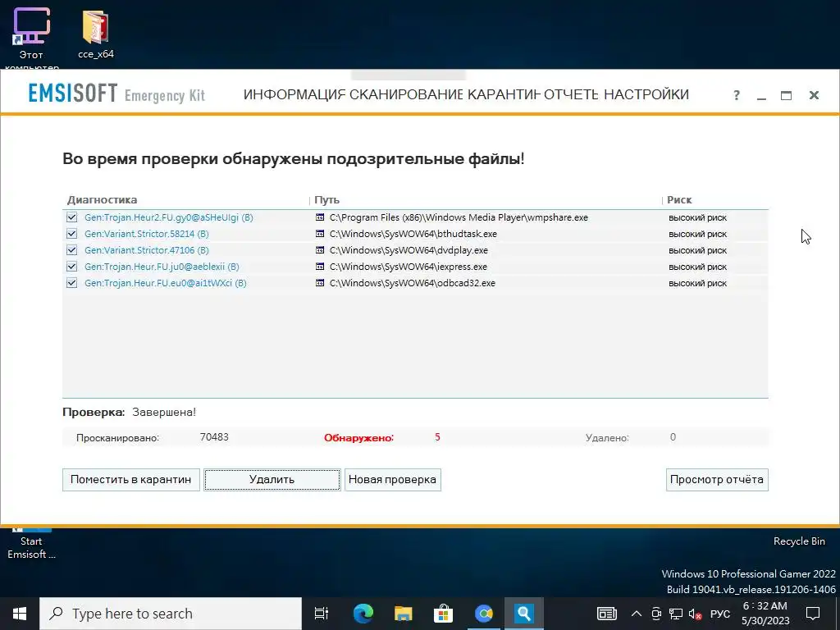Click the Meet Now camera tray icon
The height and width of the screenshot is (630, 840).
coord(656,614)
